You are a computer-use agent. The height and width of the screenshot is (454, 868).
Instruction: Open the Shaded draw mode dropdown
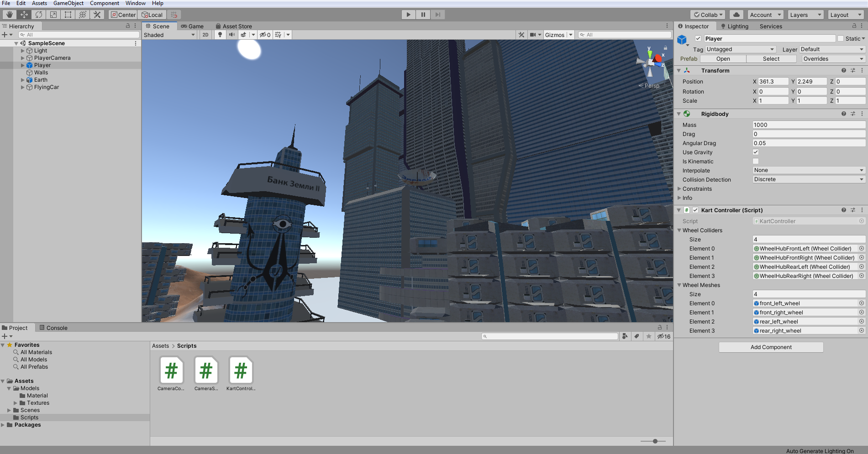(169, 35)
